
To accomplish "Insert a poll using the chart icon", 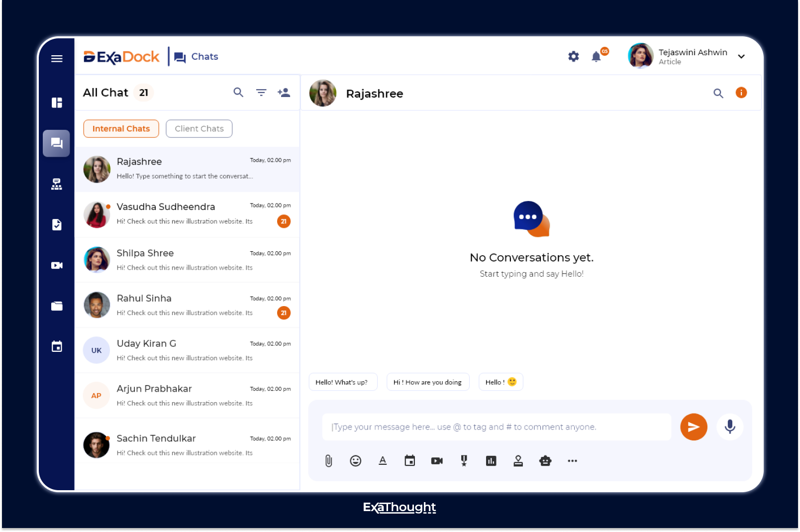I will coord(491,461).
